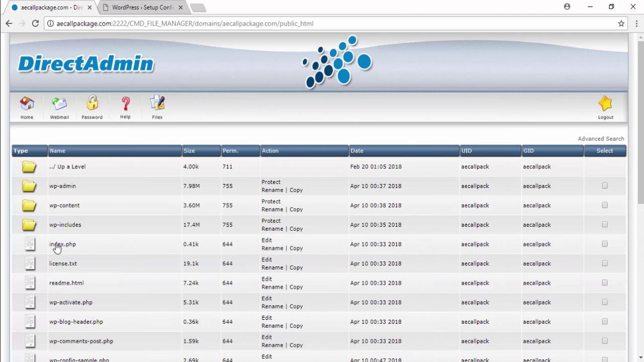Close the WordPress Setup Config tab

pos(181,8)
